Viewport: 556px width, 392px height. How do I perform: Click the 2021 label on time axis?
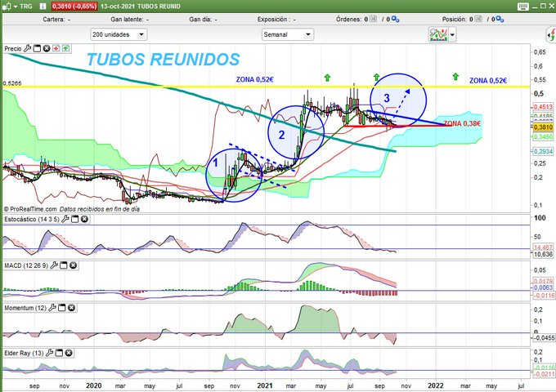(x=265, y=385)
